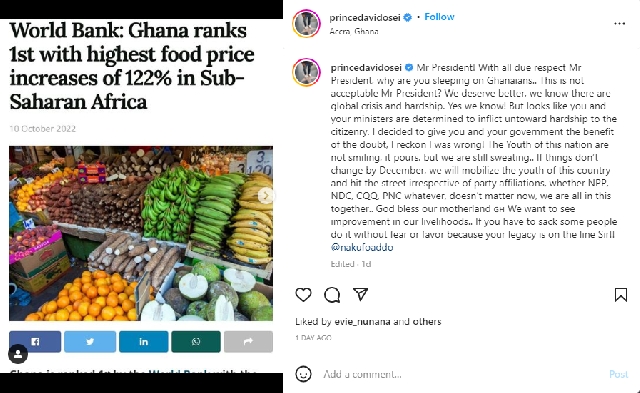The width and height of the screenshot is (640, 393).
Task: Open comments via the speech bubble icon
Action: (332, 295)
